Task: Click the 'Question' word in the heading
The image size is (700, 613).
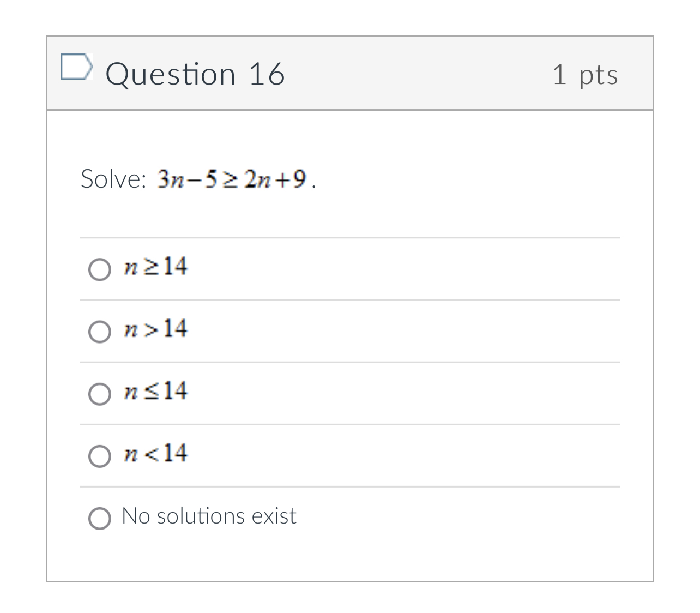Action: tap(171, 74)
